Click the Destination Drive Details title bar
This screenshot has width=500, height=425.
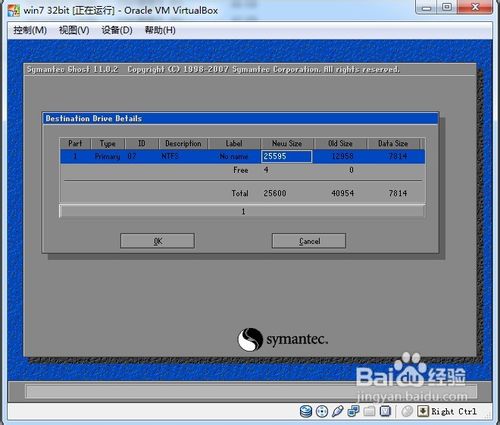pos(240,118)
